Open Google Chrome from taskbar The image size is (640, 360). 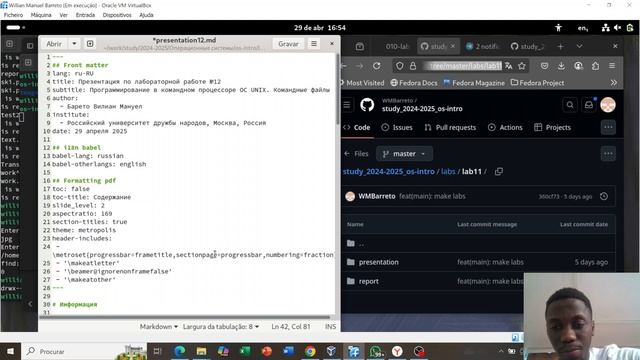[310, 351]
